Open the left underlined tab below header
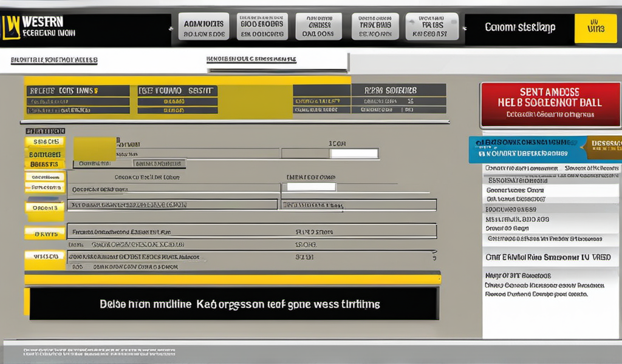This screenshot has width=622, height=364. 54,61
